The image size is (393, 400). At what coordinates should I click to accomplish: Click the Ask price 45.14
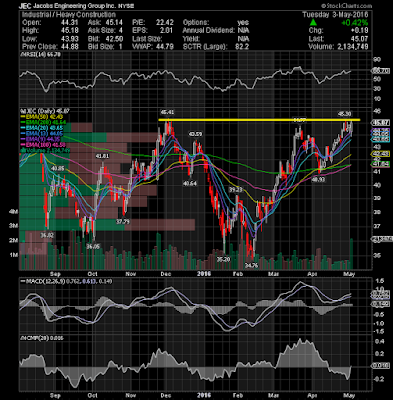114,22
